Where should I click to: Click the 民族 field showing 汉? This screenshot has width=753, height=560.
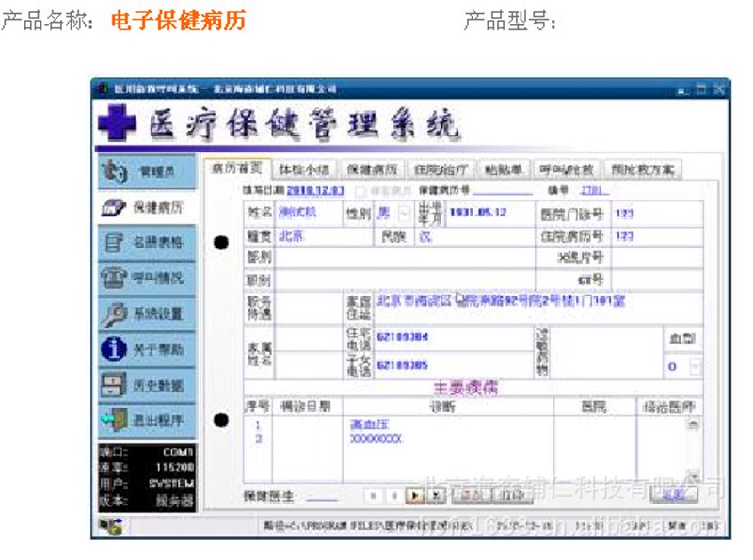tap(474, 236)
